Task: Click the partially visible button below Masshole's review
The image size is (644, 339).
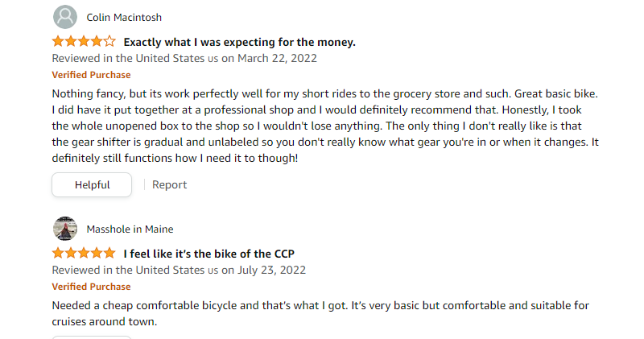Action: [x=92, y=337]
